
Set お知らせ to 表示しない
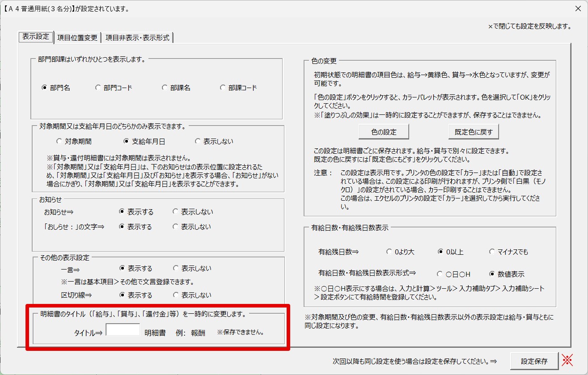point(176,212)
